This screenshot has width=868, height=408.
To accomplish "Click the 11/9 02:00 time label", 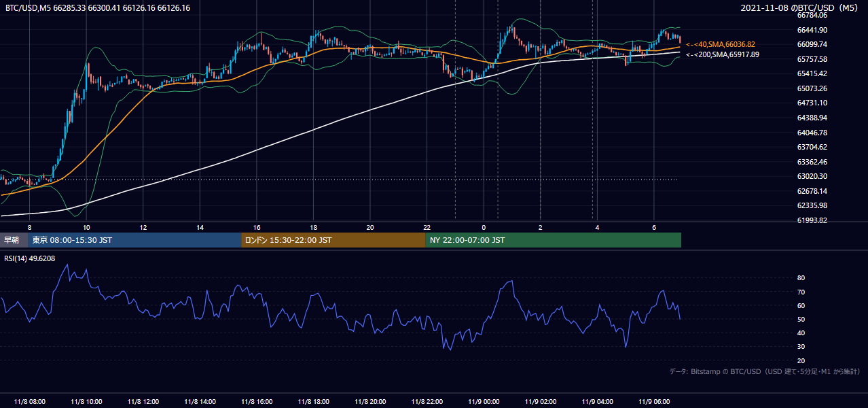I will tap(541, 401).
